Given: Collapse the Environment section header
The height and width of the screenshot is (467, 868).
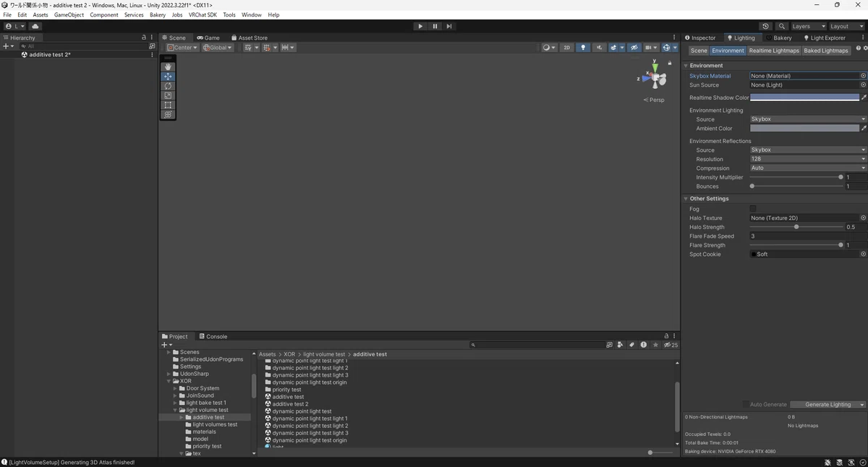Looking at the screenshot, I should (x=686, y=66).
